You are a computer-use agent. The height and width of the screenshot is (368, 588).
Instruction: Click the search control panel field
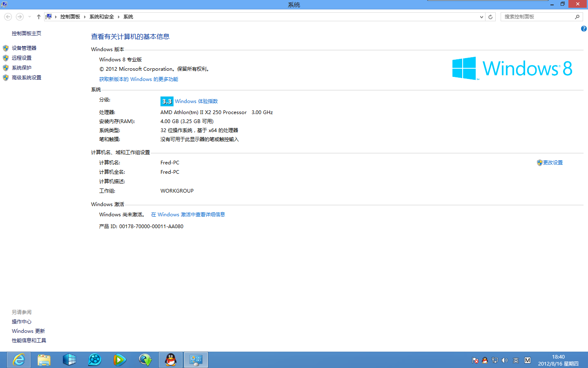[x=537, y=17]
